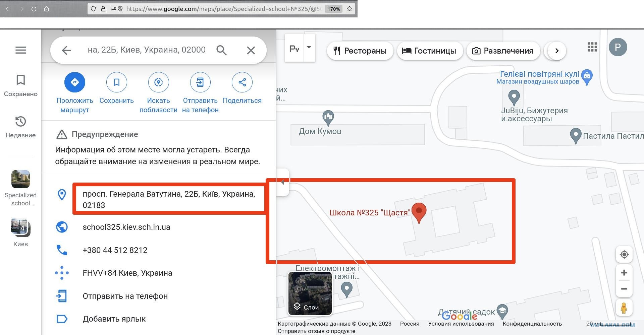This screenshot has height=335, width=644.
Task: Open Условия использования link
Action: point(461,324)
